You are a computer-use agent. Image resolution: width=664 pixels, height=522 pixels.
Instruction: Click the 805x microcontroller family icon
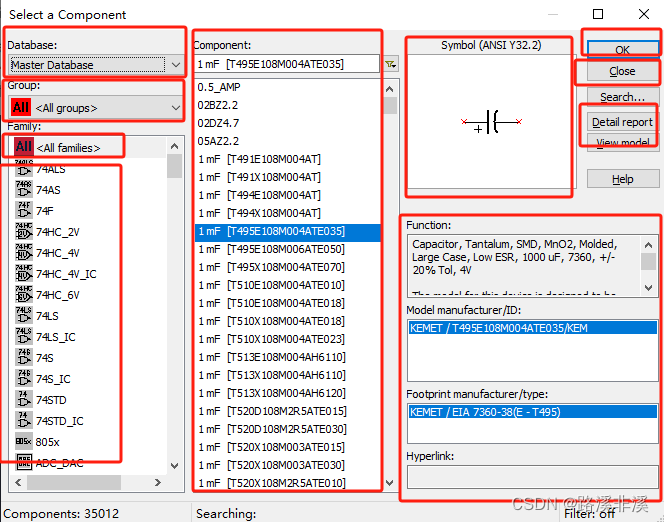pyautogui.click(x=24, y=442)
